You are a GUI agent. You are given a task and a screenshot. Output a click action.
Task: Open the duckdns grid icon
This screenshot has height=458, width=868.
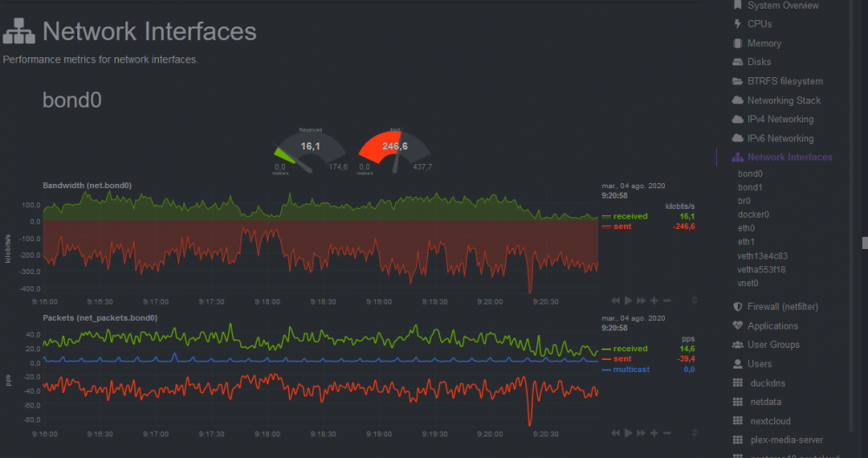(737, 383)
